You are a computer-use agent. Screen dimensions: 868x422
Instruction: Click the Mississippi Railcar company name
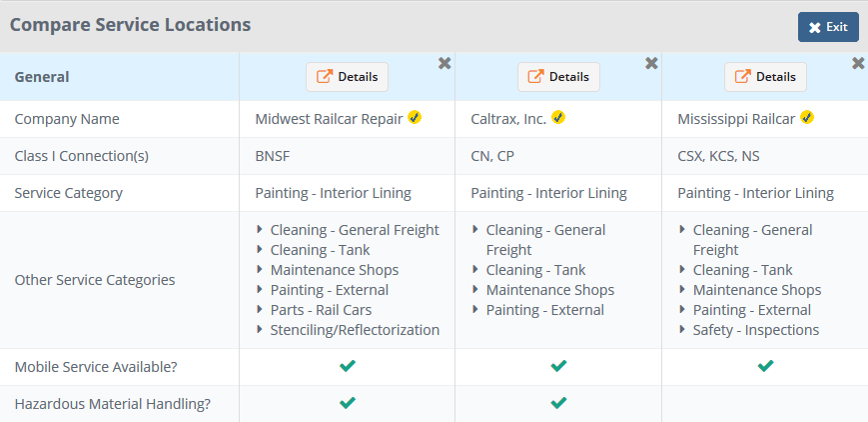coord(736,119)
